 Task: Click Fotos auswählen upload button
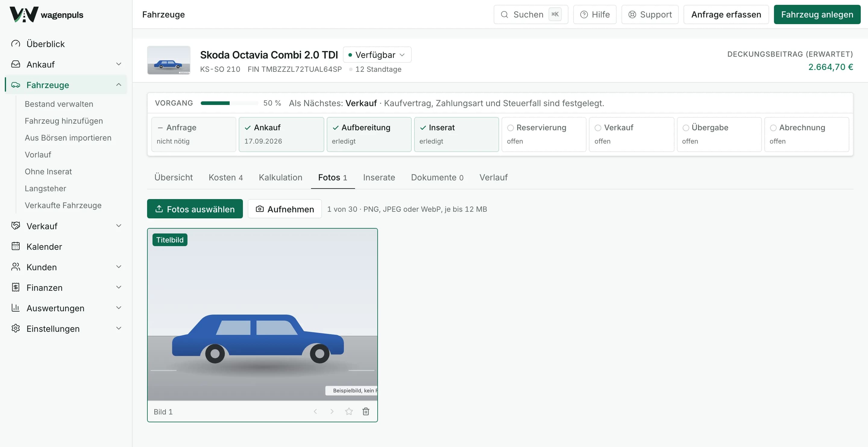click(195, 209)
